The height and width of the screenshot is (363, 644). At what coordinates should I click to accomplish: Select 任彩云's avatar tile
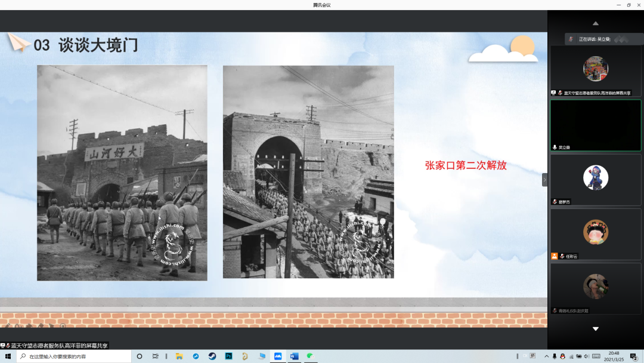596,234
